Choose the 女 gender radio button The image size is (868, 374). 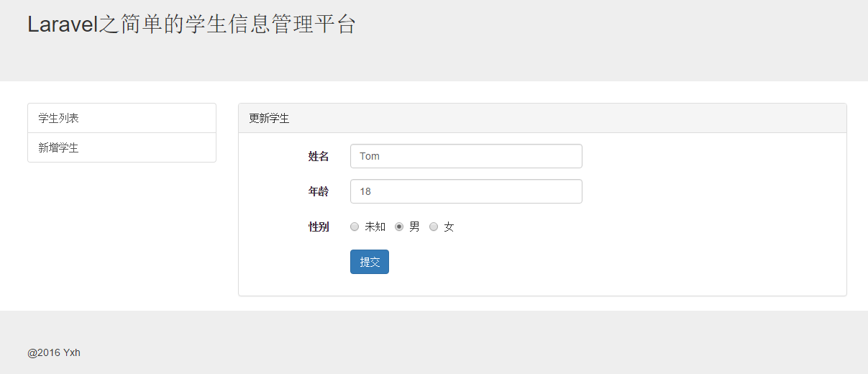[434, 227]
